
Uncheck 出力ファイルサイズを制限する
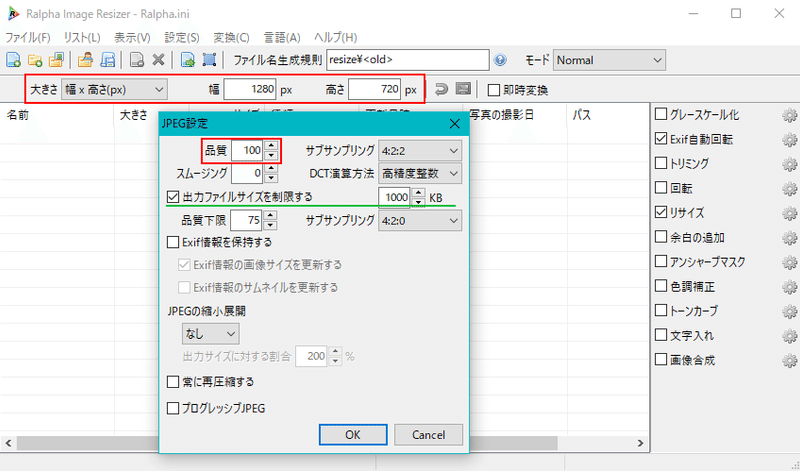[x=173, y=197]
